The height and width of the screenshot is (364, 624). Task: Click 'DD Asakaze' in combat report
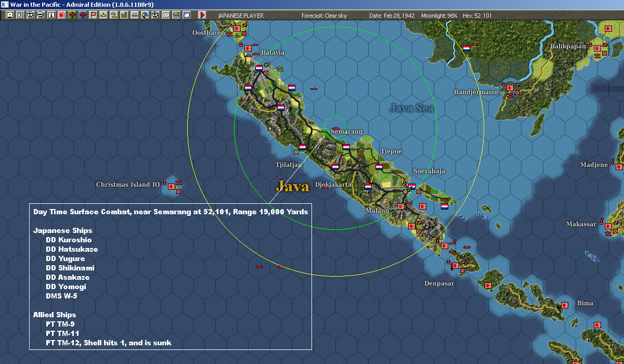point(68,277)
